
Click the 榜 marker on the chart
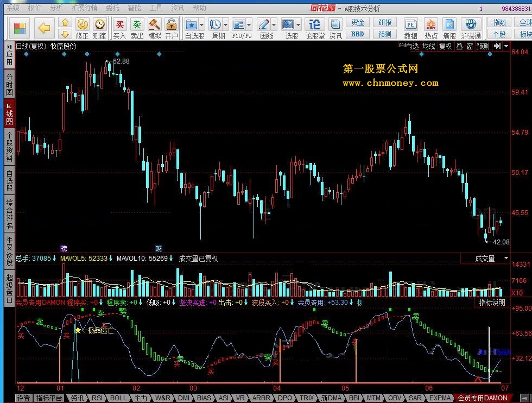click(x=64, y=248)
